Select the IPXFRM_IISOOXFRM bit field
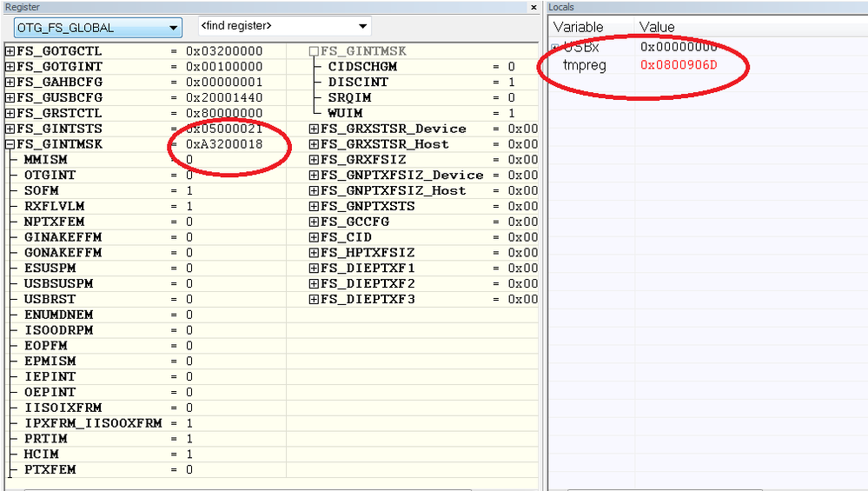 pyautogui.click(x=93, y=423)
